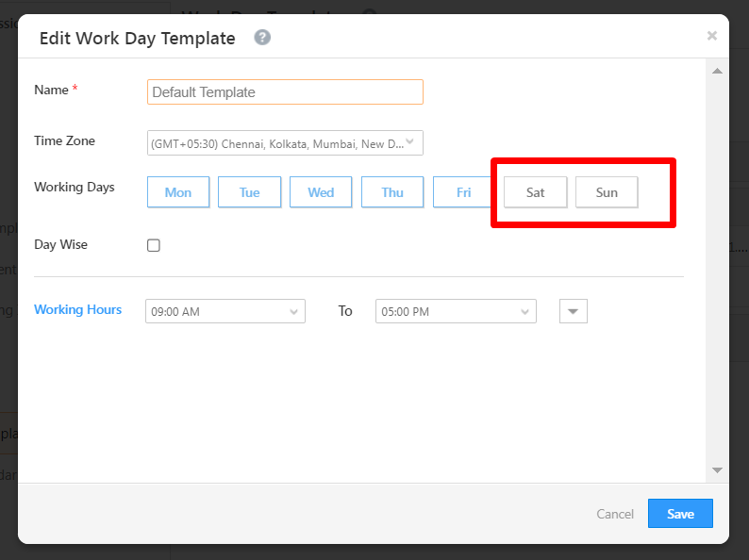
Task: Save the work day template
Action: (x=680, y=514)
